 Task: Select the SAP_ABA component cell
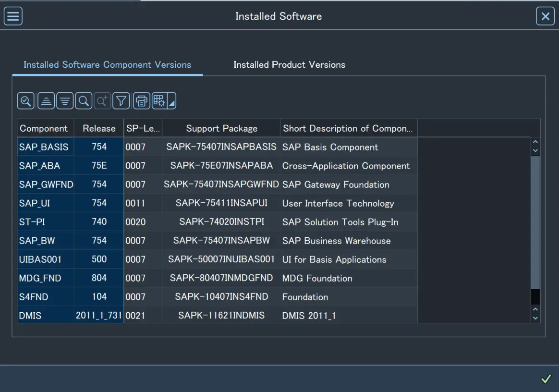[45, 166]
